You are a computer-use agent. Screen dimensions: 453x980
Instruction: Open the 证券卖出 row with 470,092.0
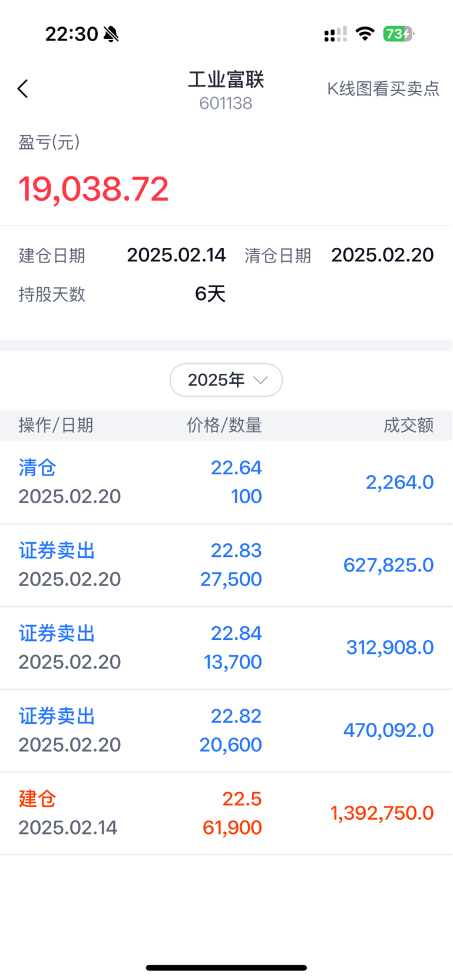point(226,730)
